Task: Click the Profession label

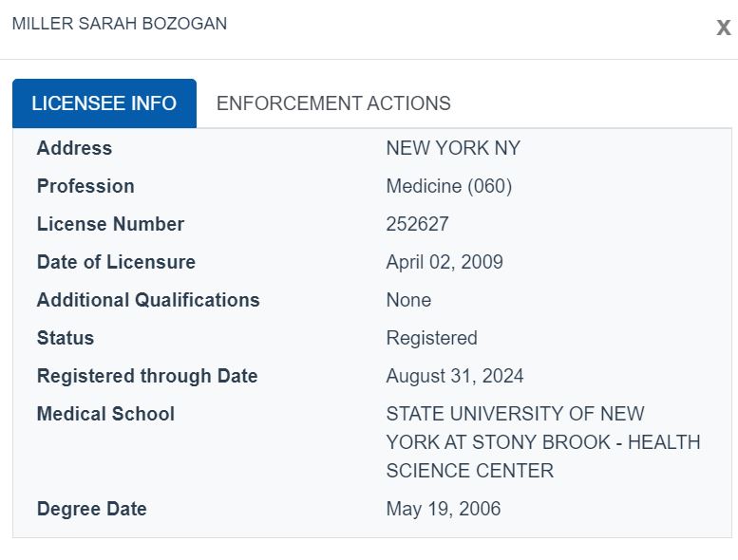Action: click(85, 186)
